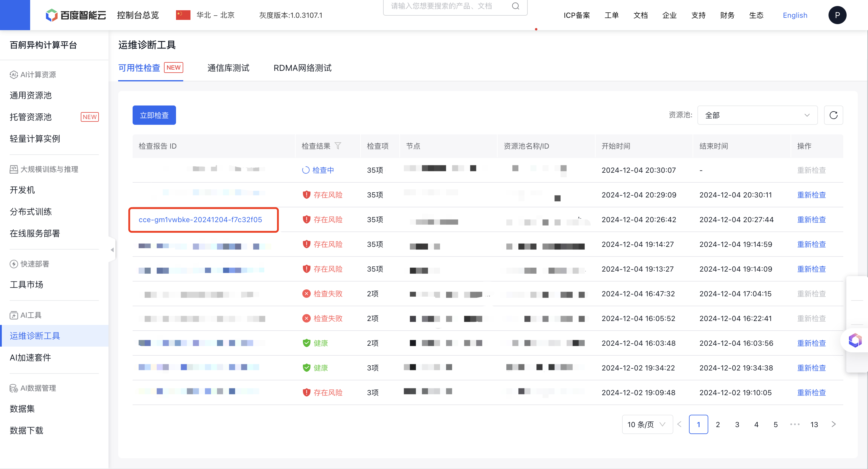The height and width of the screenshot is (469, 868).
Task: Open the 资源池 全部 dropdown
Action: click(757, 115)
